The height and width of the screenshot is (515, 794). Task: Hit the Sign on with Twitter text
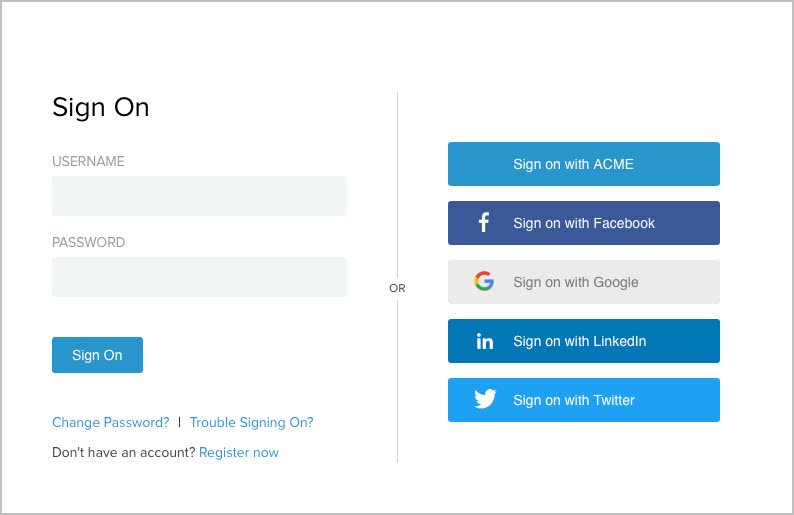pos(574,400)
